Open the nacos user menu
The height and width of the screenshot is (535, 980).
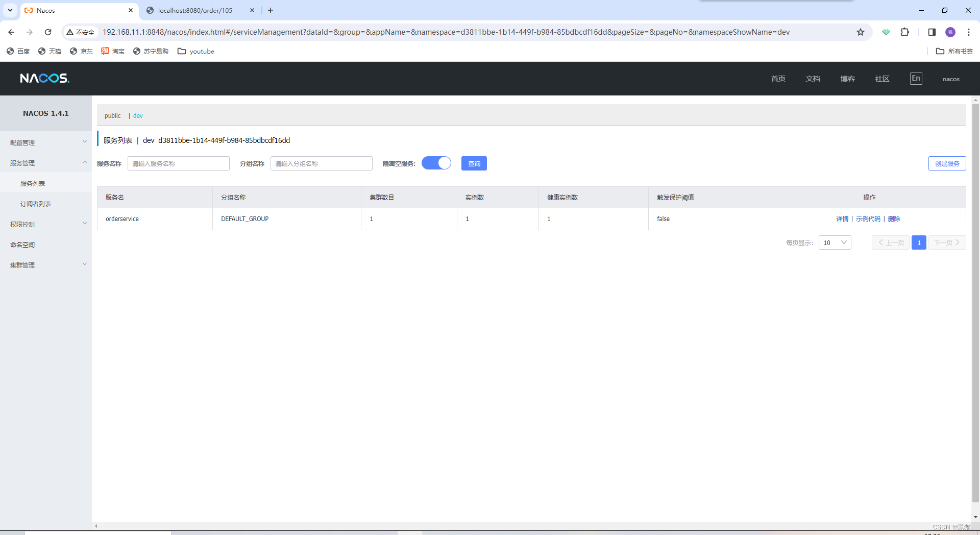[x=951, y=79]
